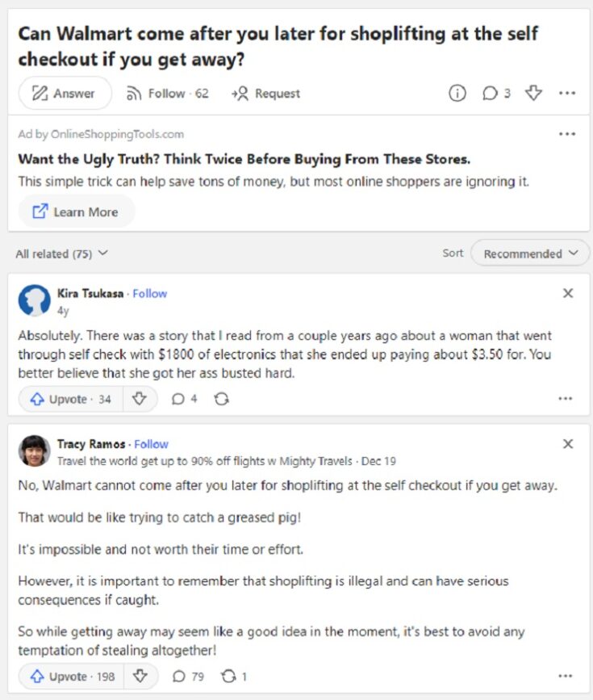Click the question info circle icon
593x700 pixels.
[x=457, y=93]
